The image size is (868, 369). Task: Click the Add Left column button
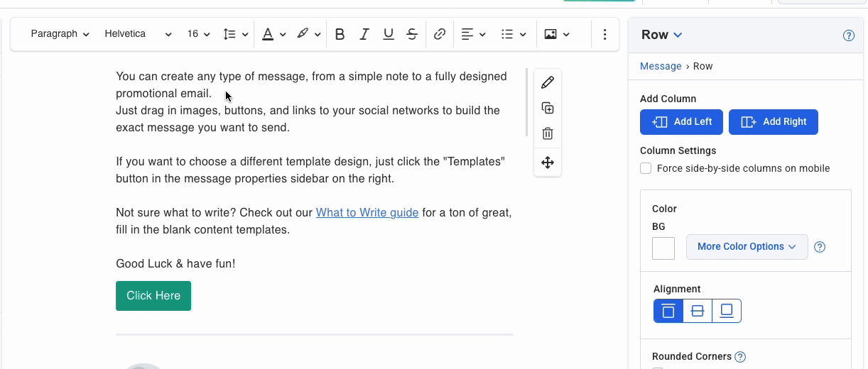pyautogui.click(x=681, y=122)
